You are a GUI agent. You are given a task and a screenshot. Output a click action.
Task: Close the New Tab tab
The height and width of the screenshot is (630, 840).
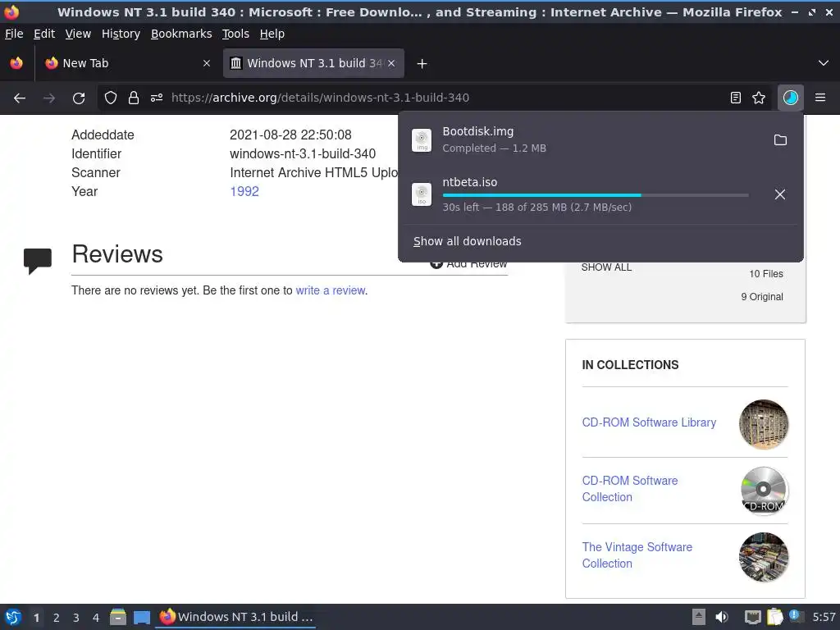click(x=206, y=63)
